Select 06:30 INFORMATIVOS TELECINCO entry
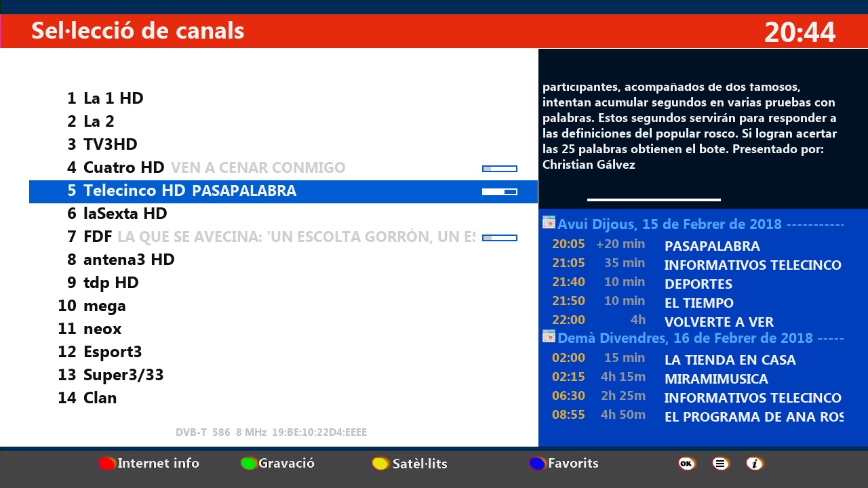Image resolution: width=868 pixels, height=488 pixels. (x=693, y=397)
